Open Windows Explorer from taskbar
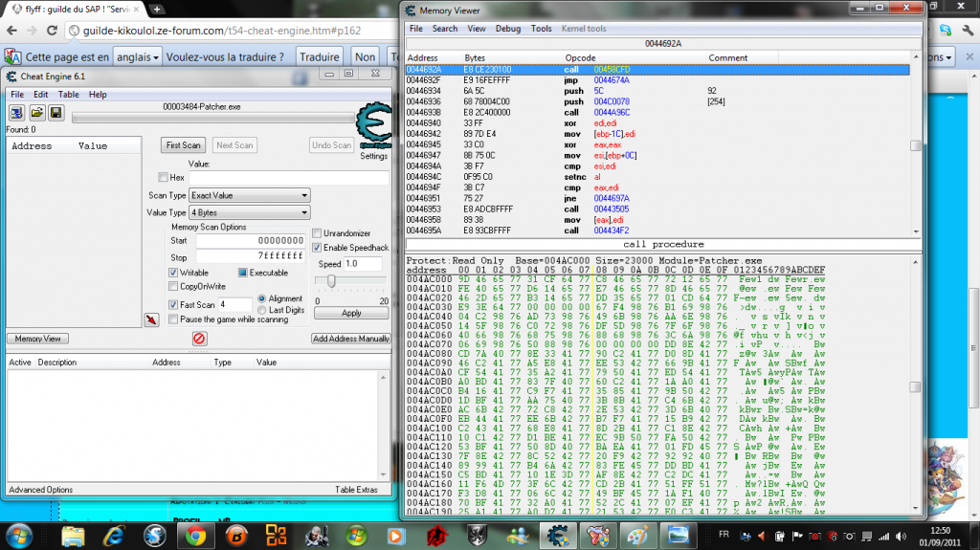 [x=73, y=537]
